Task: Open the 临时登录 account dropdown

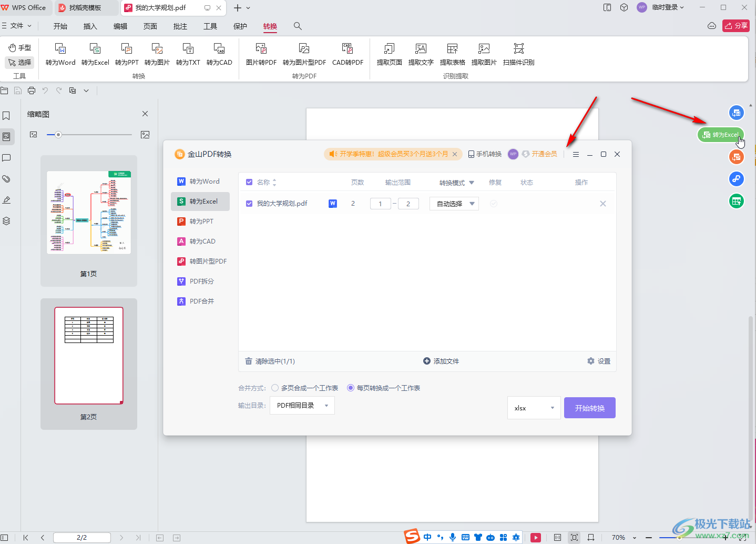Action: tap(668, 7)
